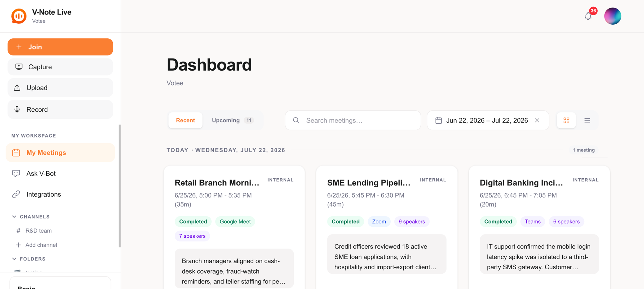Open My Meetings in sidebar
Viewport: 644px width, 289px height.
pyautogui.click(x=60, y=153)
